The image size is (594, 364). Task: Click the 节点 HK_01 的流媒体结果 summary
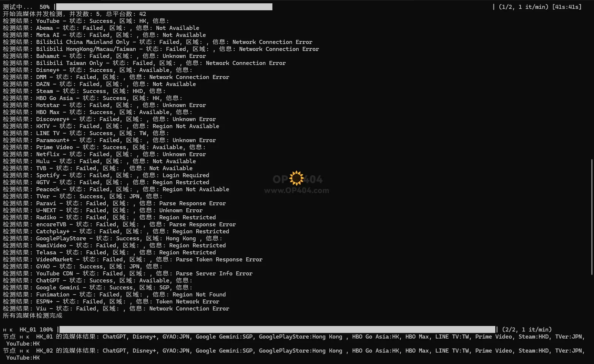pyautogui.click(x=294, y=340)
